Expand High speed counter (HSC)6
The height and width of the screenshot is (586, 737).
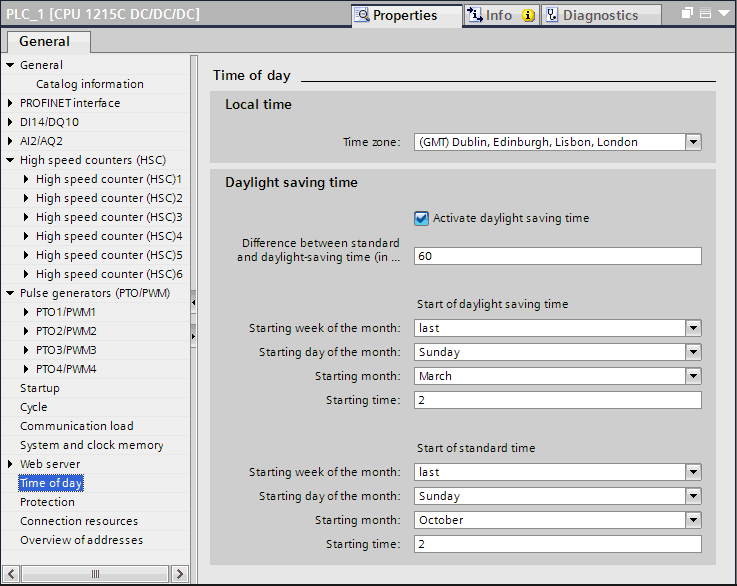[x=26, y=274]
